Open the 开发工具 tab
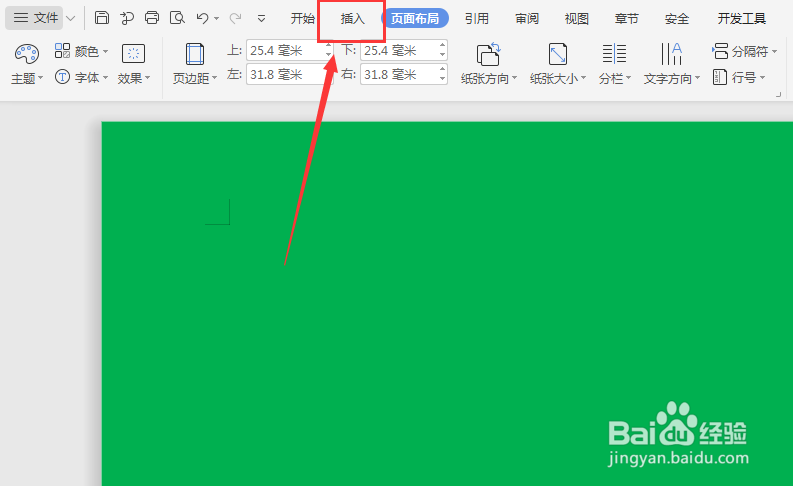 pyautogui.click(x=741, y=19)
